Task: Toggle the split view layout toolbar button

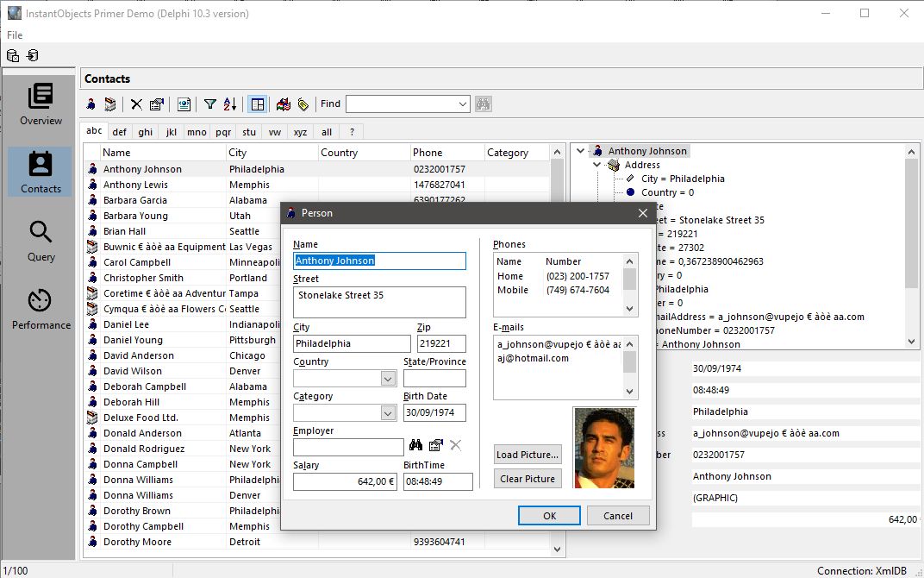Action: pos(257,104)
